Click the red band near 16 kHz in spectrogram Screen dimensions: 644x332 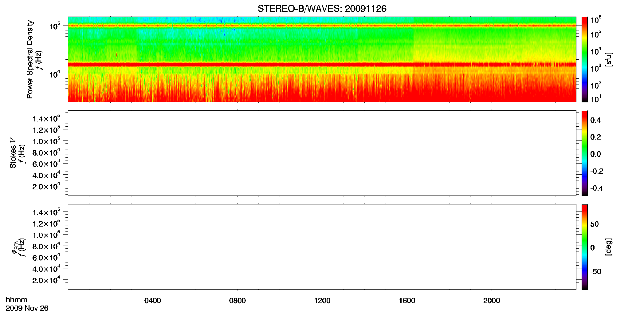click(x=322, y=65)
